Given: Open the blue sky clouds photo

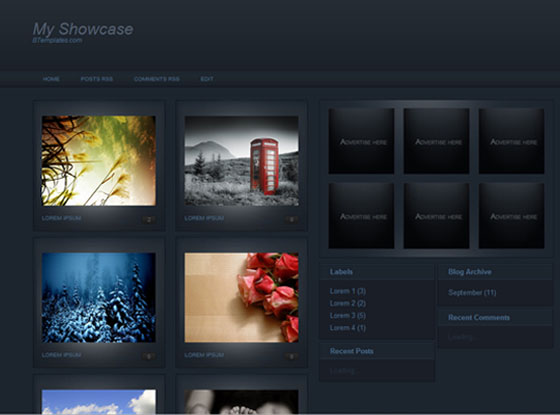Looking at the screenshot, I should (x=99, y=402).
